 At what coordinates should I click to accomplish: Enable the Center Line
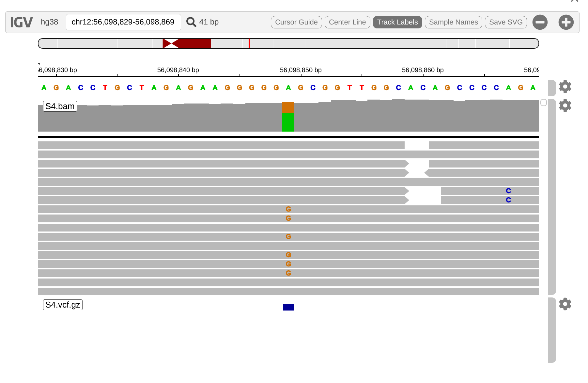pos(347,22)
